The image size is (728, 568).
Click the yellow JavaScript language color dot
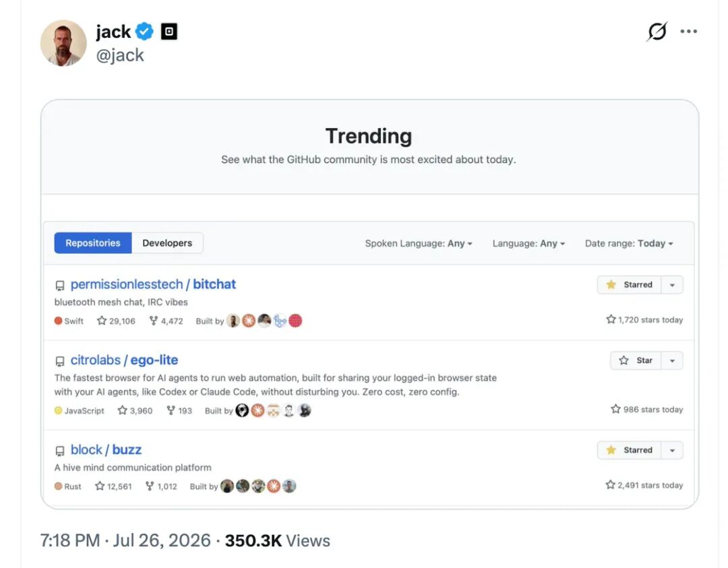point(58,410)
